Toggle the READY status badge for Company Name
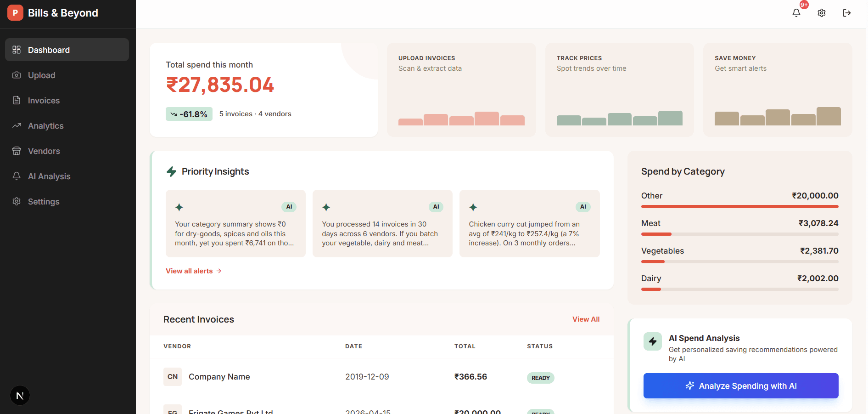The height and width of the screenshot is (414, 868). pos(540,378)
